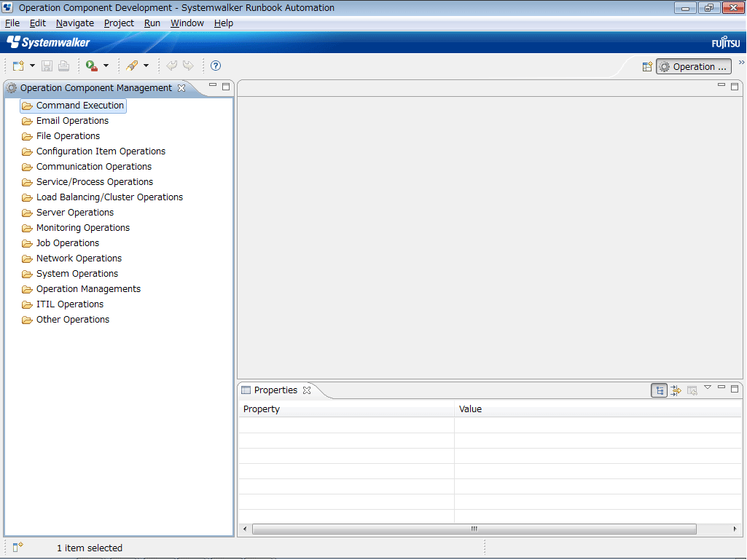Open the dropdown arrow beside the New icon
This screenshot has width=747, height=560.
32,66
